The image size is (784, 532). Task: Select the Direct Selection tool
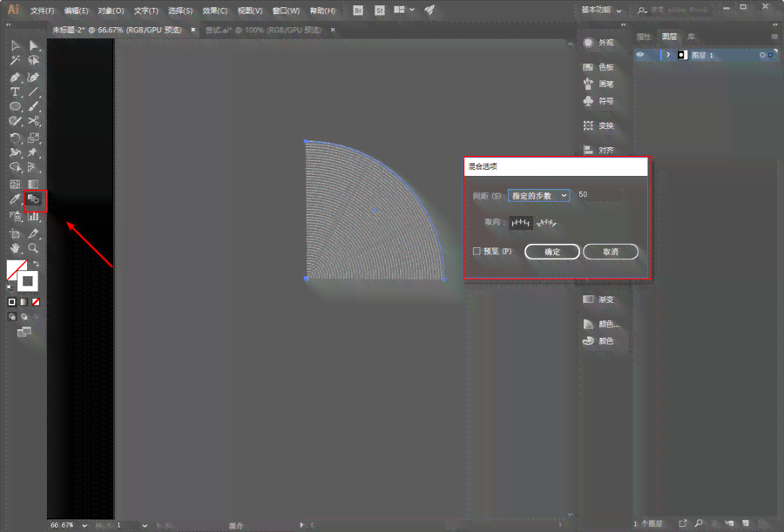coord(33,46)
